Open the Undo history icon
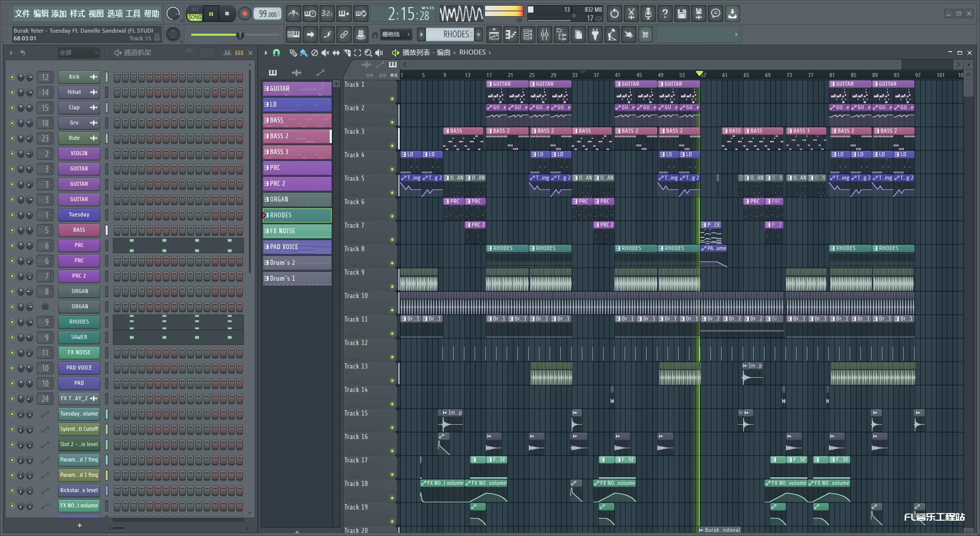Screen dimensions: 980x536 click(615, 14)
